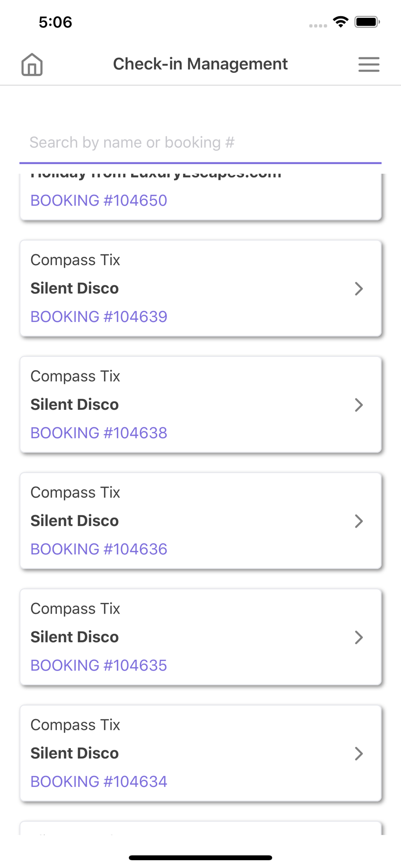Viewport: 401px width, 868px height.
Task: Tap the Check-in Management title
Action: pos(200,64)
